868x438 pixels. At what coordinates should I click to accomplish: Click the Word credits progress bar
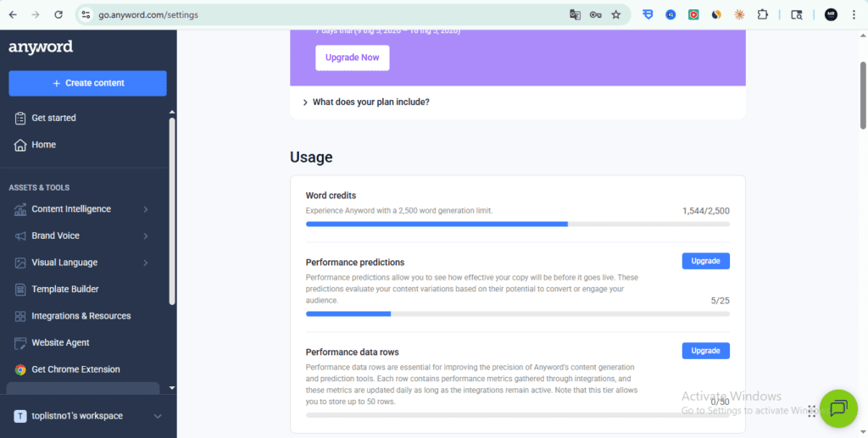(x=518, y=224)
